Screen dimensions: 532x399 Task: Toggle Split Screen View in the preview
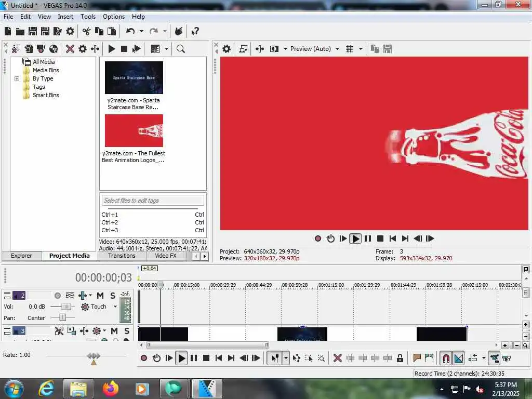coord(274,49)
